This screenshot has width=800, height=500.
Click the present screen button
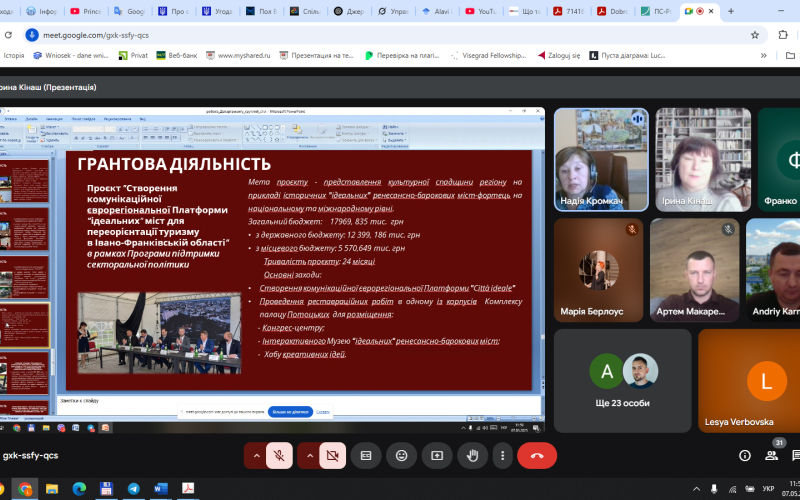tap(437, 456)
